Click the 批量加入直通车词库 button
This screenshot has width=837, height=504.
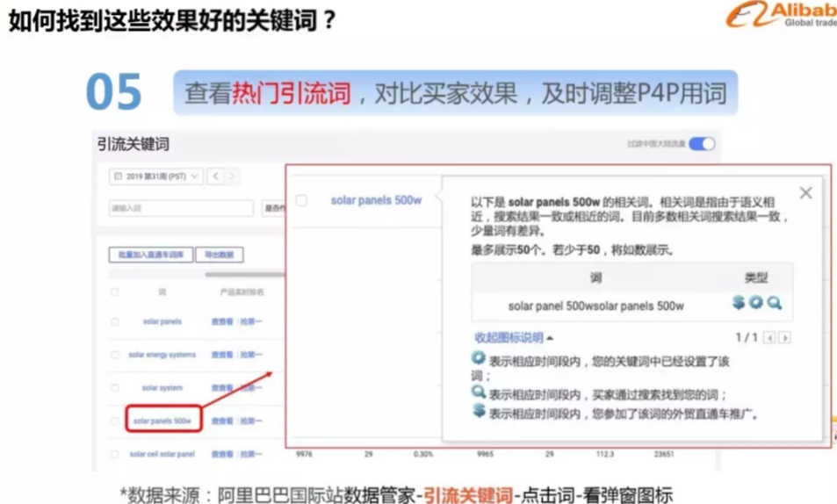[148, 256]
